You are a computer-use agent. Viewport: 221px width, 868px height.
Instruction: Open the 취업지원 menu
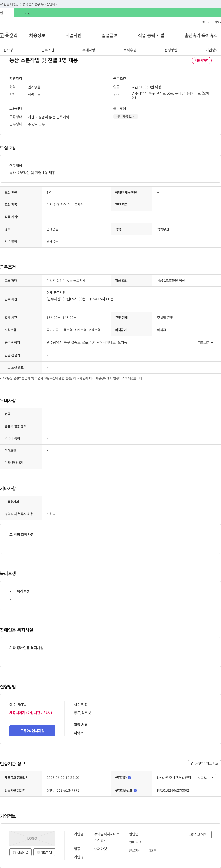click(73, 35)
